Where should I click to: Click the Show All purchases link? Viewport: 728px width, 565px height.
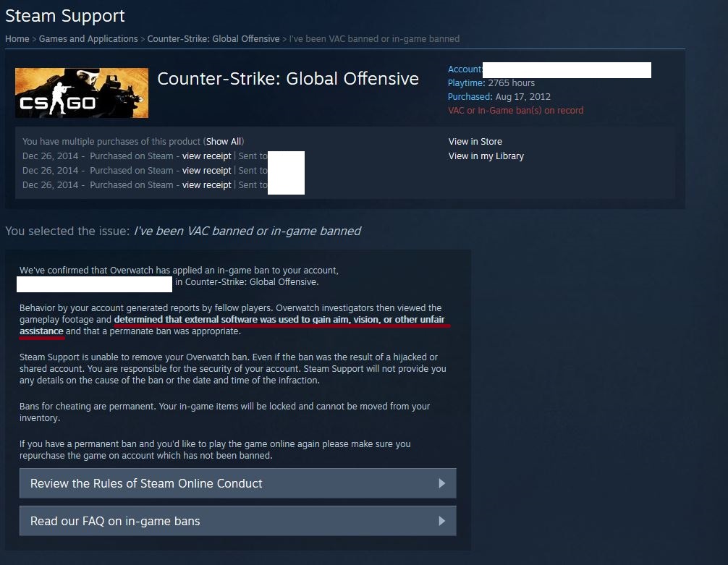coord(224,142)
